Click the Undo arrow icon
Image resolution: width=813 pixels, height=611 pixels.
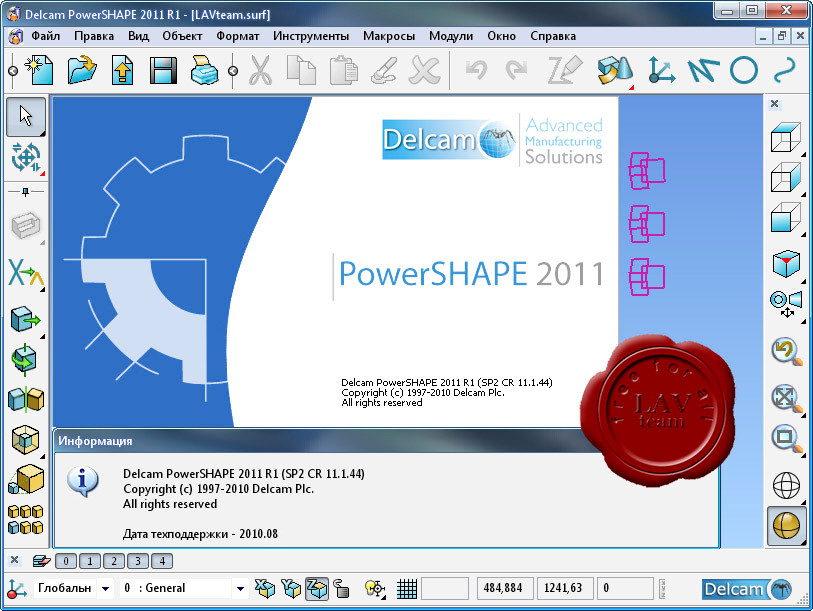click(x=476, y=70)
